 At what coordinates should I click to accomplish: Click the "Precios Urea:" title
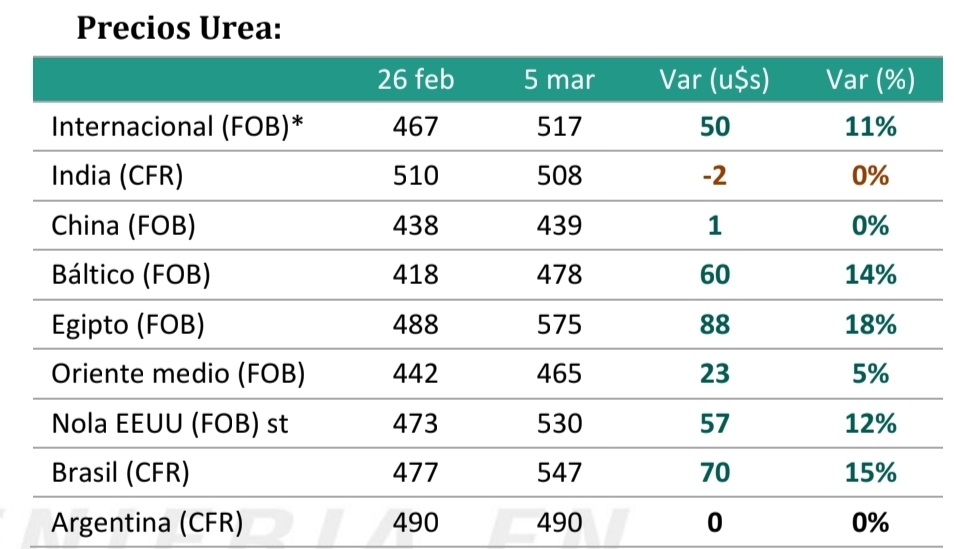click(x=179, y=28)
